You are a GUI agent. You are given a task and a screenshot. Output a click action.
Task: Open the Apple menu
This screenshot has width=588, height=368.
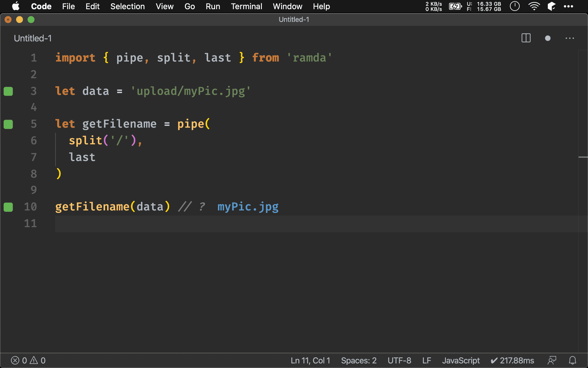(x=16, y=6)
